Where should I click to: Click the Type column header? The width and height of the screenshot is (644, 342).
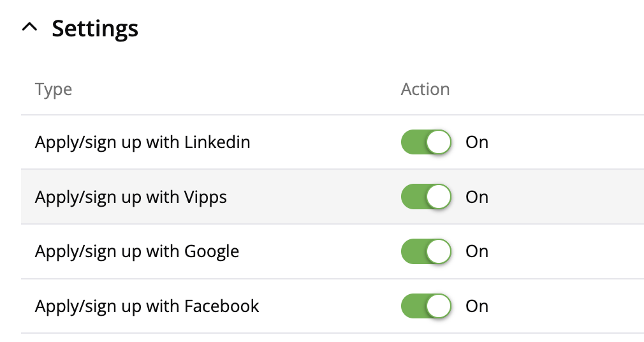point(54,89)
